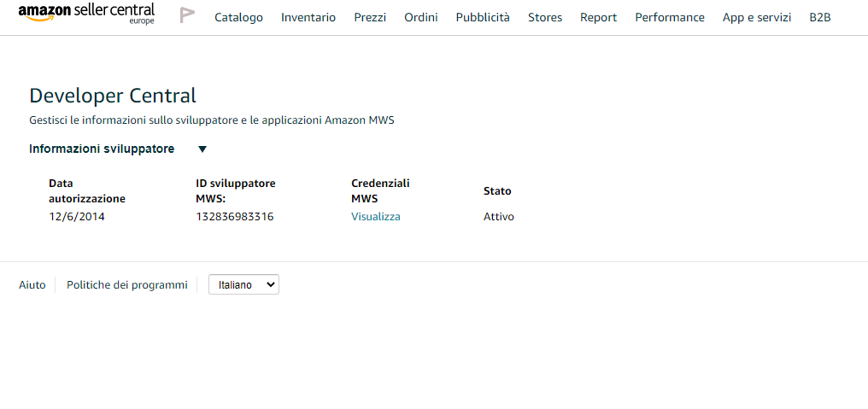Click the Credenziali MWS column header
868x409 pixels.
tap(380, 191)
